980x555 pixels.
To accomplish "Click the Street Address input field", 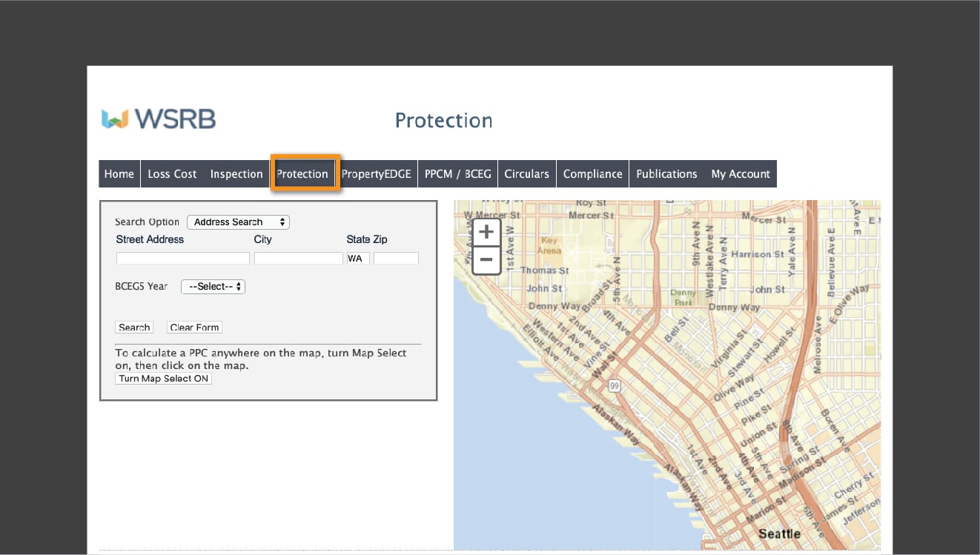I will pyautogui.click(x=182, y=257).
